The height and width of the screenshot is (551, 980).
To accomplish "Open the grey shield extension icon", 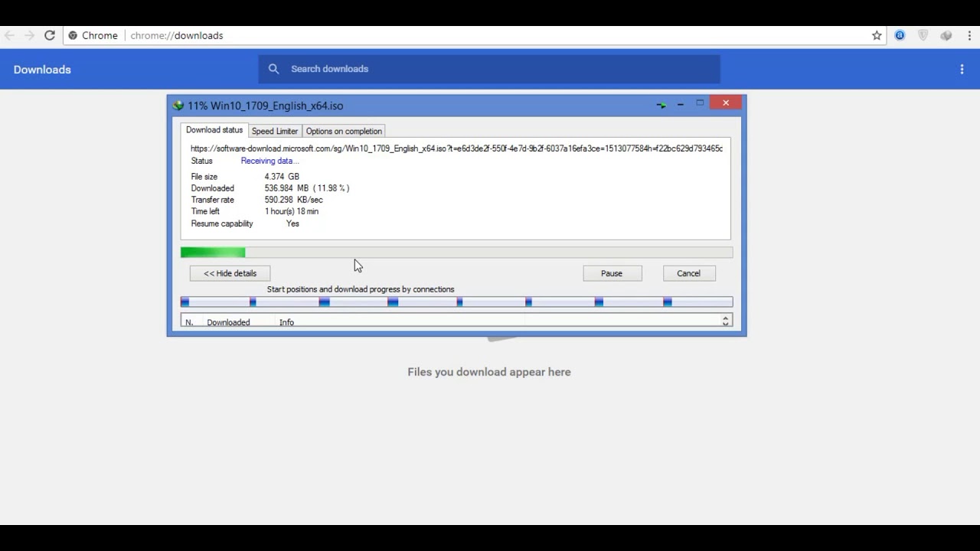I will coord(923,35).
